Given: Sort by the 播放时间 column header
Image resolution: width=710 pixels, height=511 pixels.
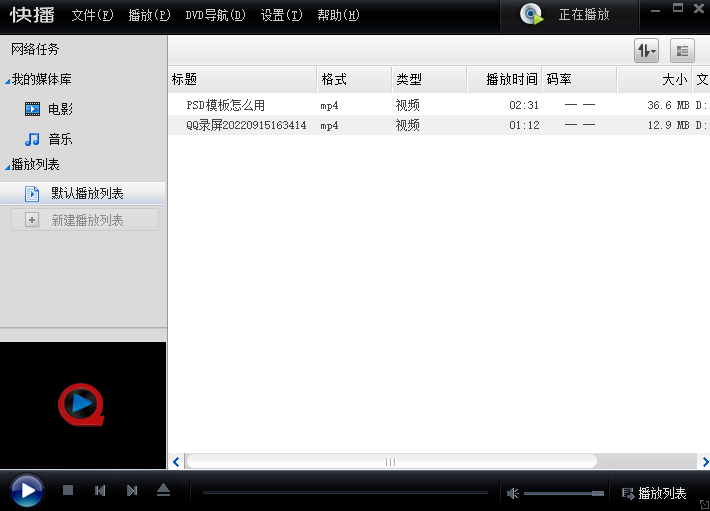Looking at the screenshot, I should coord(504,80).
